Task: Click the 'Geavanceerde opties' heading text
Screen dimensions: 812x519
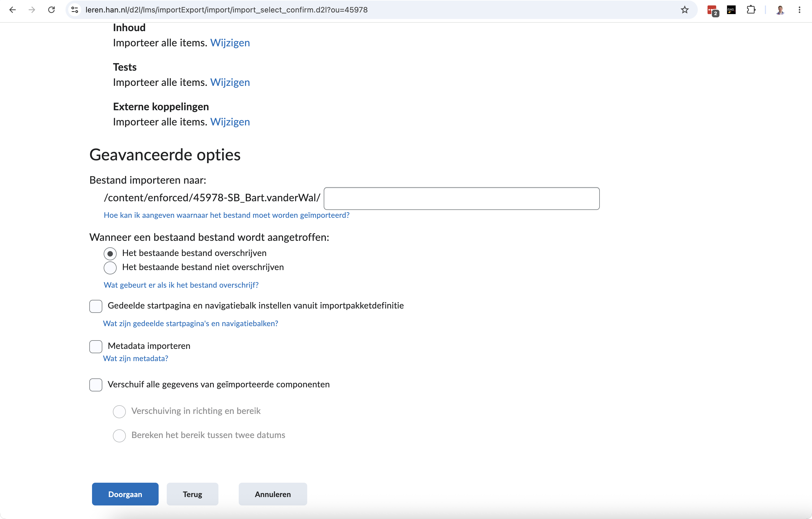Action: tap(165, 155)
